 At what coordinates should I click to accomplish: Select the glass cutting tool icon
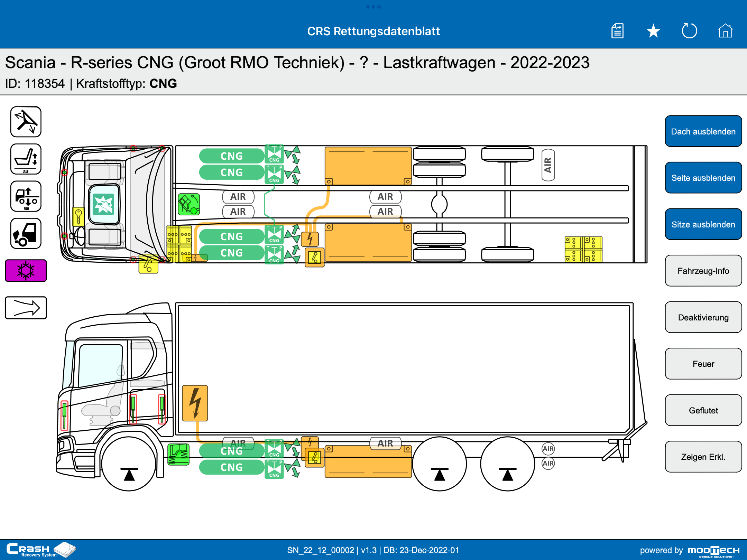[x=26, y=122]
